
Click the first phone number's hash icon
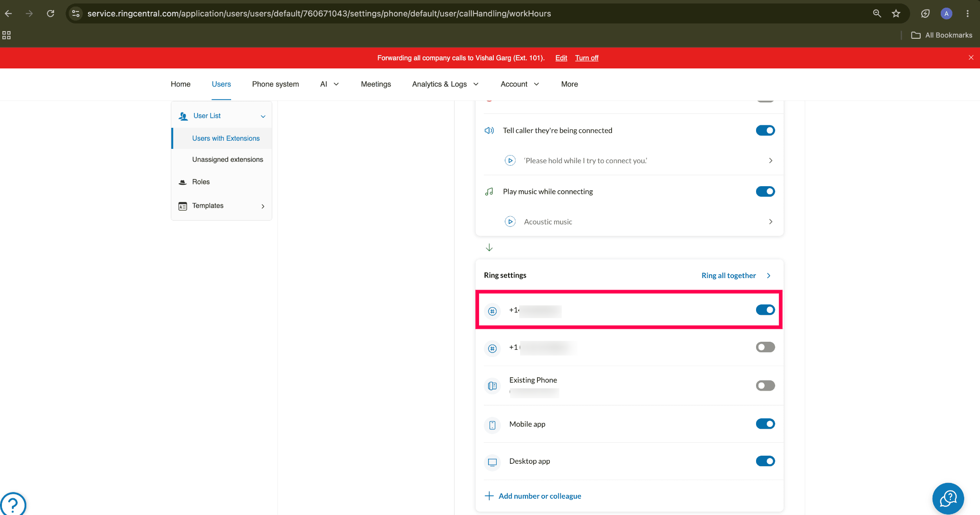pos(492,312)
